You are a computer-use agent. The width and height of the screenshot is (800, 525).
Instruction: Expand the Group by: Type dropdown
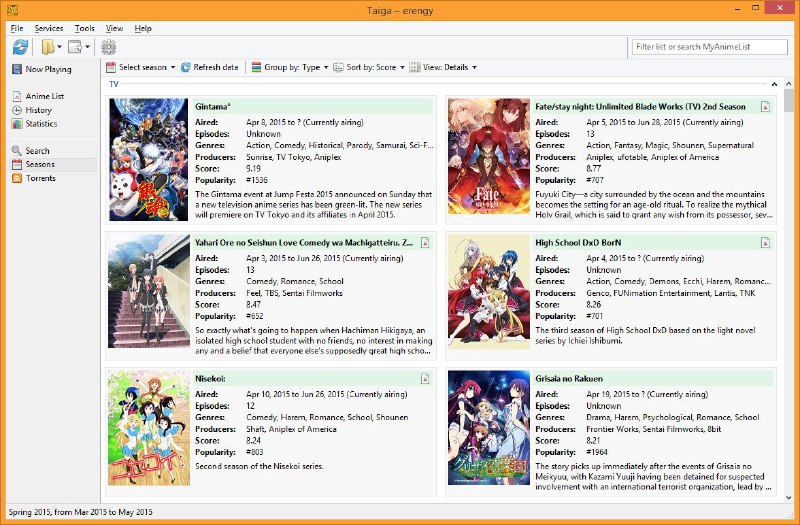coord(290,67)
